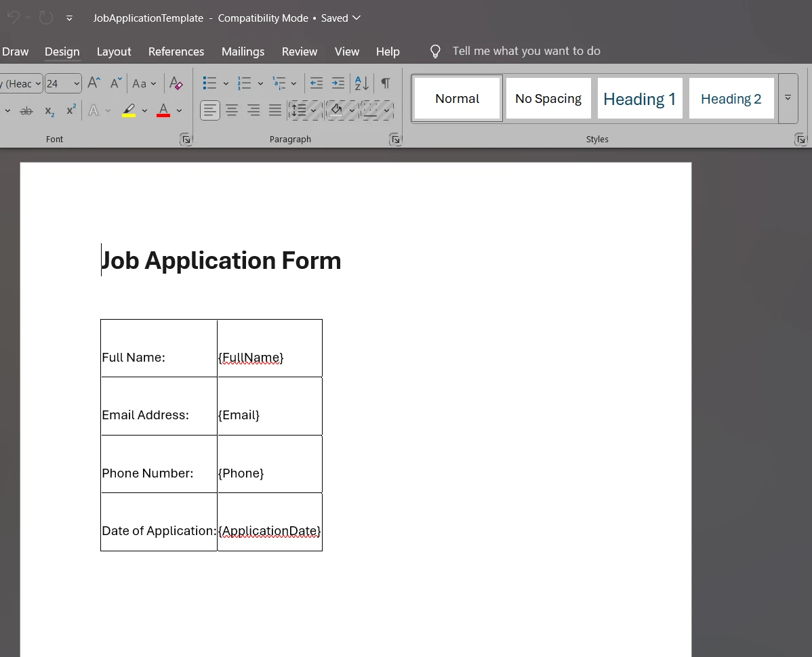Expand the Styles gallery More arrow
Image resolution: width=812 pixels, height=657 pixels.
[x=788, y=98]
